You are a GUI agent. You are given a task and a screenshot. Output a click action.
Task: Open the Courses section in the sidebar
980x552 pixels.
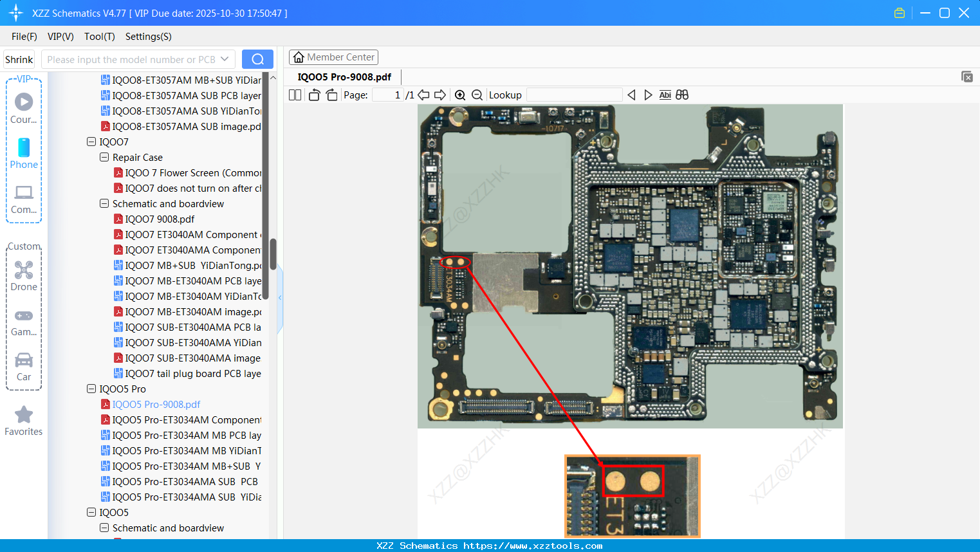(24, 108)
